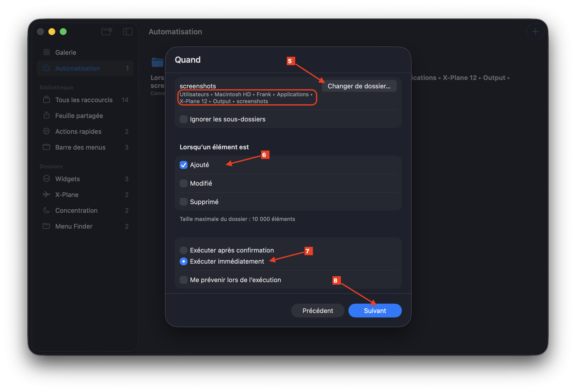
Task: Go back with the Précédent button
Action: (318, 311)
